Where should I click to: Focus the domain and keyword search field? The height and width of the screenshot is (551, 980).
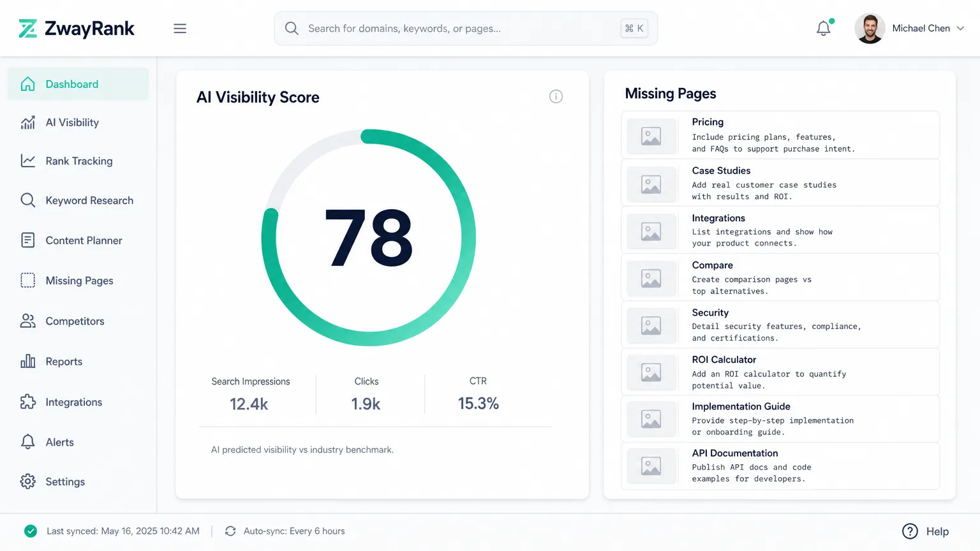coord(466,29)
